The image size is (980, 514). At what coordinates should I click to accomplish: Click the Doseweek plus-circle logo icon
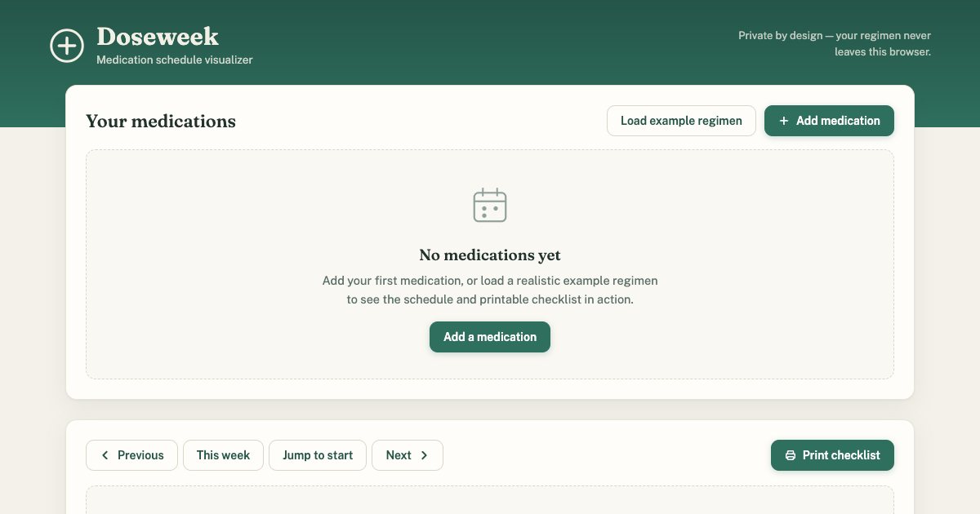tap(67, 46)
